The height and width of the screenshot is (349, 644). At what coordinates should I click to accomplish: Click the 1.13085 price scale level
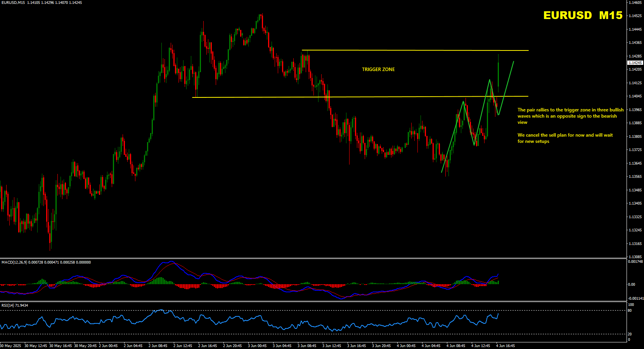[x=635, y=257]
